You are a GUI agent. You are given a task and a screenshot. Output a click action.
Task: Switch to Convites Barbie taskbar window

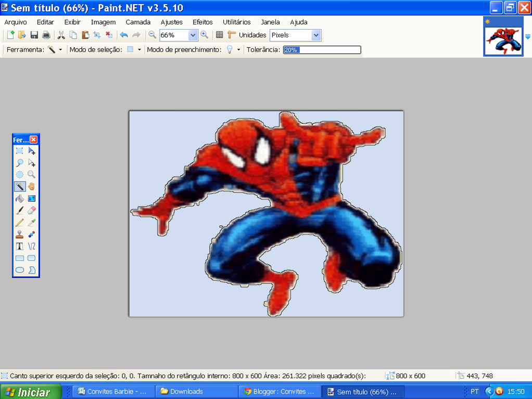click(113, 392)
